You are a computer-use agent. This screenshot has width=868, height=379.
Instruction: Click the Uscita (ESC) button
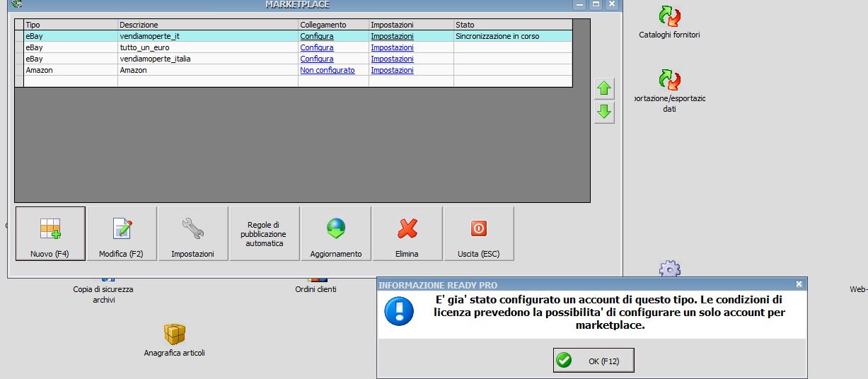pyautogui.click(x=479, y=234)
